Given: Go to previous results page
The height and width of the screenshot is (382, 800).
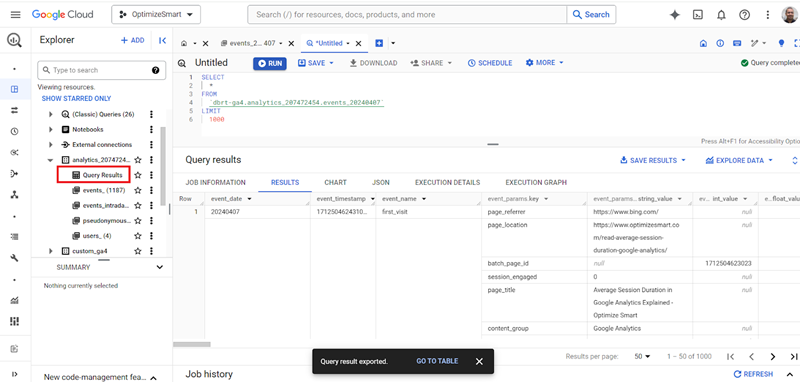Looking at the screenshot, I should point(751,356).
